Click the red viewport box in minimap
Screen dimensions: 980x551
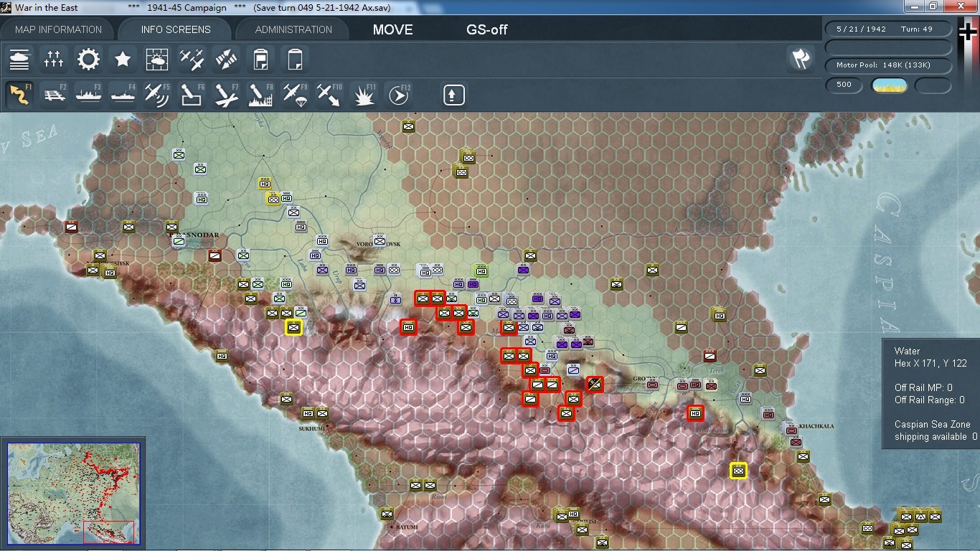pos(108,532)
